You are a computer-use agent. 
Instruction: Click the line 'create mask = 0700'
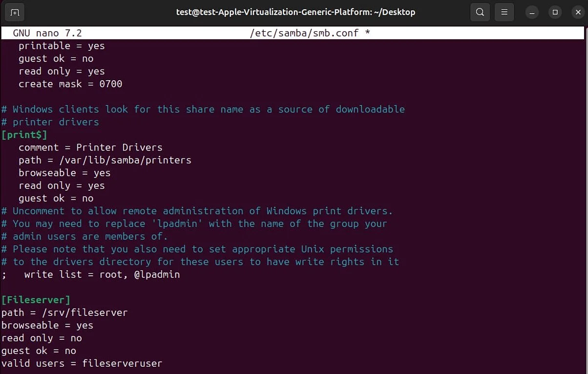pyautogui.click(x=70, y=84)
